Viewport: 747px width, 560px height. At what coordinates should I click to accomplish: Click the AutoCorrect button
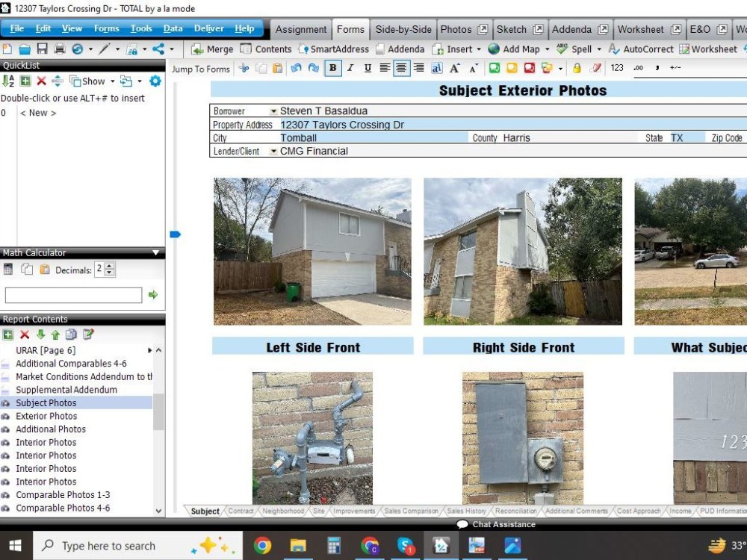pos(641,49)
